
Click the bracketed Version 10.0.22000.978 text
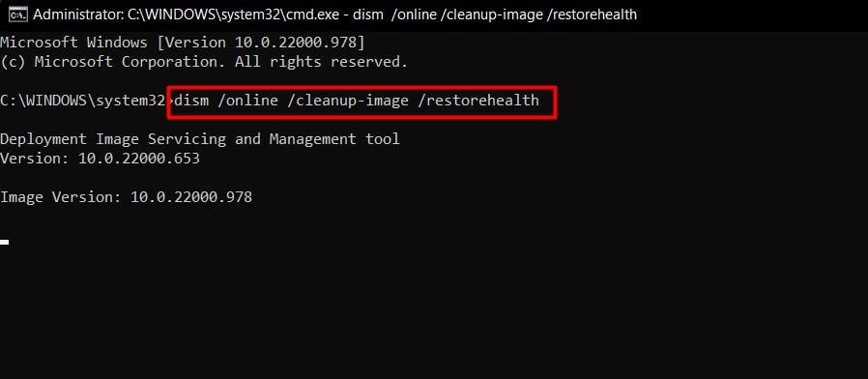262,43
